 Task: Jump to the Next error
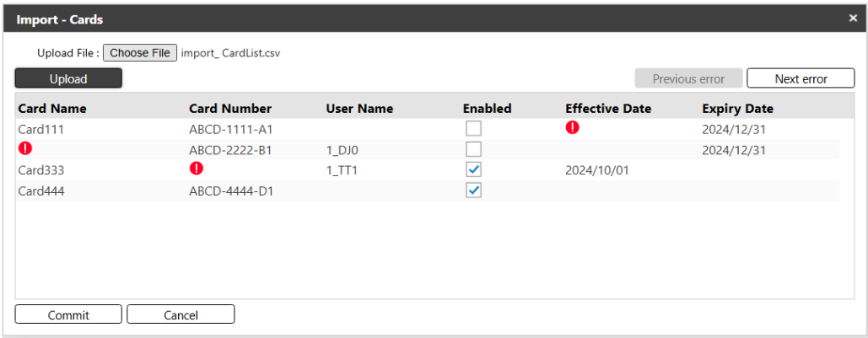coord(801,78)
